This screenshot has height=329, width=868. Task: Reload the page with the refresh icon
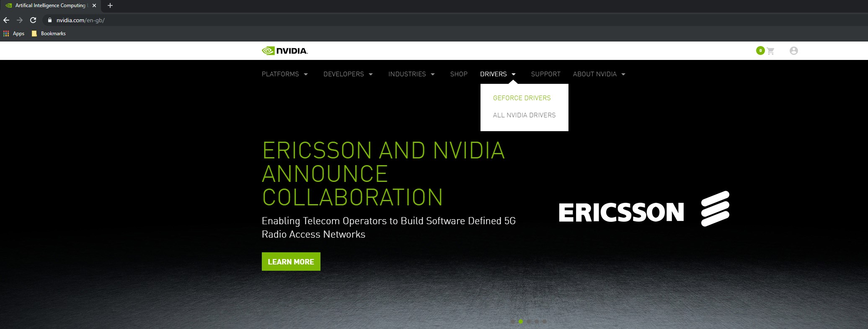click(33, 20)
